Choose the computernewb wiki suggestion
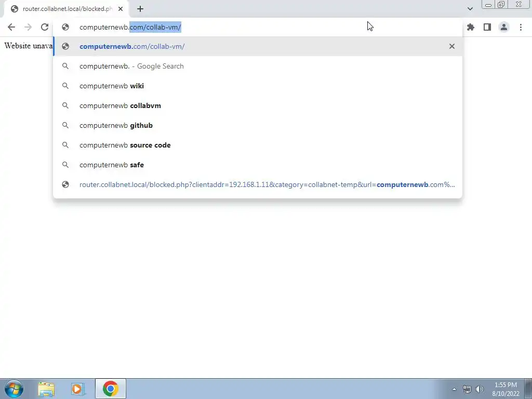The width and height of the screenshot is (532, 399). (258, 86)
